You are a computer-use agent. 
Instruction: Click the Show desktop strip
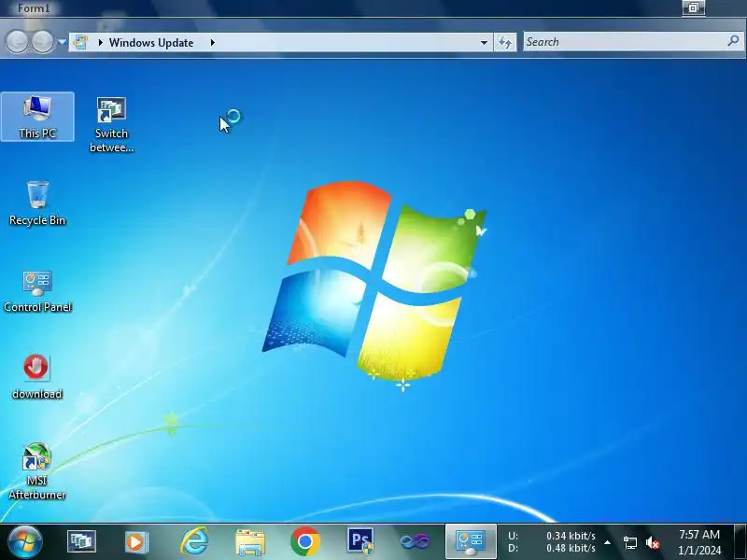[740, 542]
